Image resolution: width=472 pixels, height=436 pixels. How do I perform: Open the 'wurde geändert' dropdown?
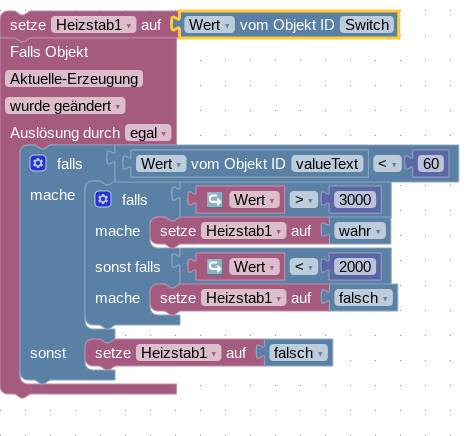pos(65,106)
